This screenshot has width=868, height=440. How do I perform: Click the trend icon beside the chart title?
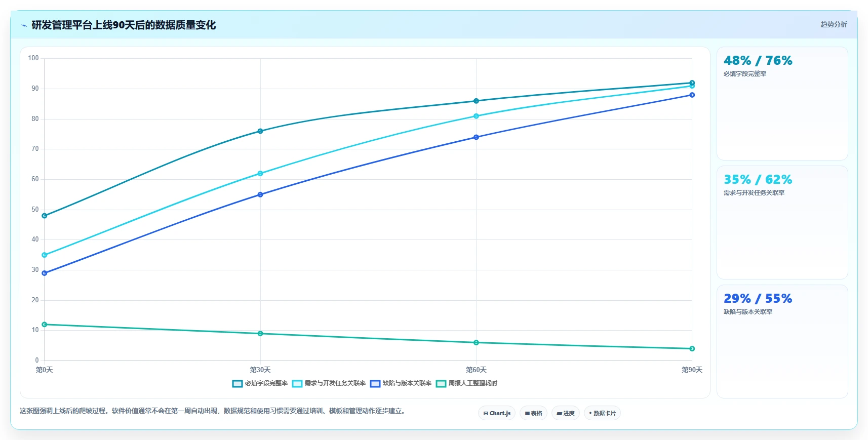click(24, 25)
